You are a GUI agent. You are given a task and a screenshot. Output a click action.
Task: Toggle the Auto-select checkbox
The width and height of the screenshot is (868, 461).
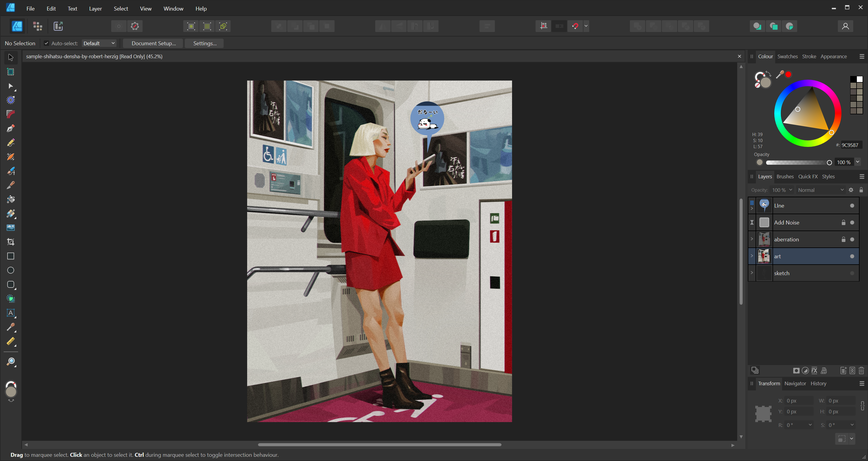(x=46, y=43)
